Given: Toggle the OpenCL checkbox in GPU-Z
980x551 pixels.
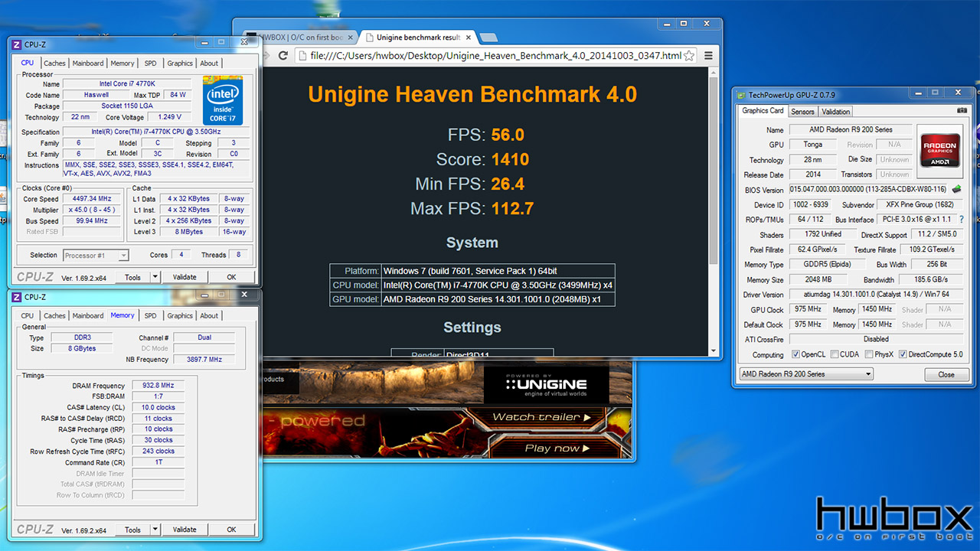Looking at the screenshot, I should 796,354.
